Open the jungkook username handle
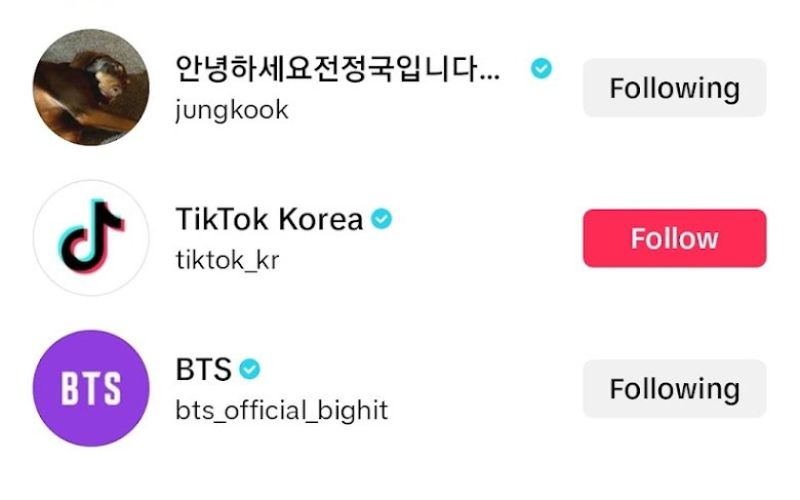Viewport: 800px width, 500px height. click(x=231, y=109)
